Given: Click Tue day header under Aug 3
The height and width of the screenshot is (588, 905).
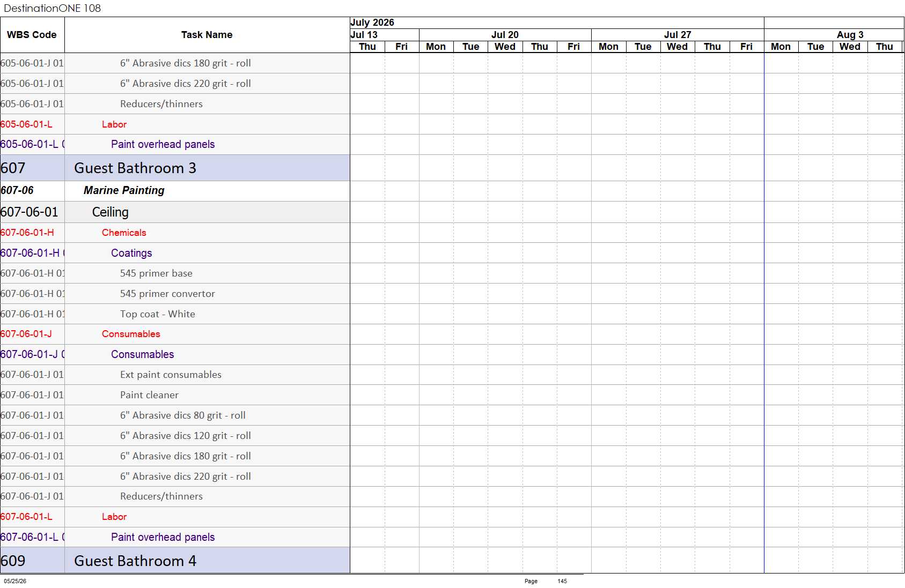Looking at the screenshot, I should [815, 47].
